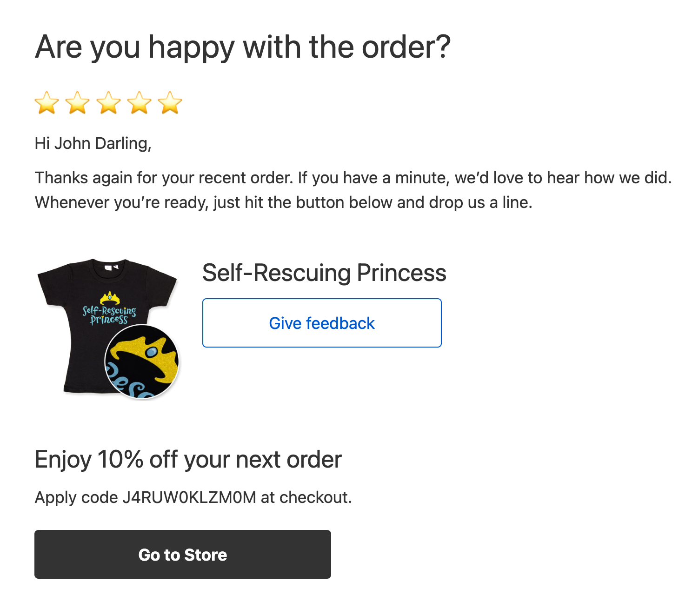Click the Give feedback button
692x616 pixels.
[322, 323]
